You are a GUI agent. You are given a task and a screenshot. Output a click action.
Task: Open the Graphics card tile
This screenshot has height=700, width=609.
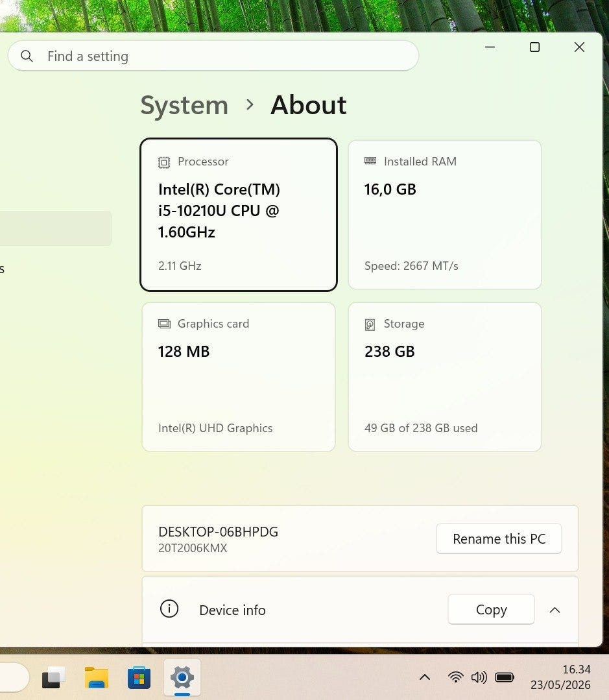click(x=239, y=377)
